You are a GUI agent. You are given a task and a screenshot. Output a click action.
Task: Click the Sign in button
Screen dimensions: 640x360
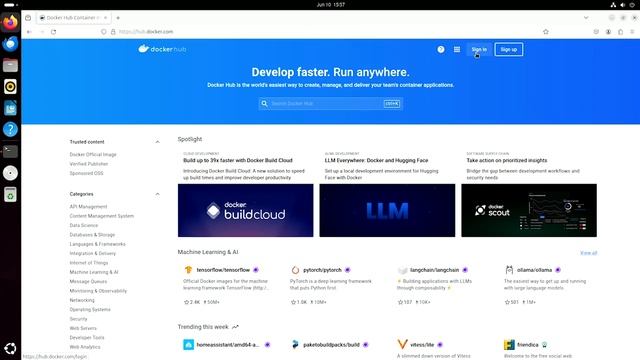pyautogui.click(x=479, y=49)
